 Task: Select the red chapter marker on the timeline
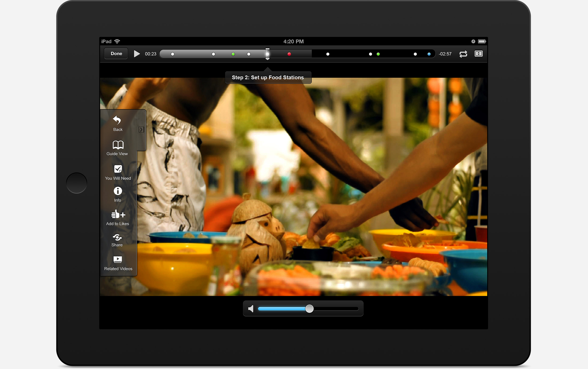click(x=290, y=54)
